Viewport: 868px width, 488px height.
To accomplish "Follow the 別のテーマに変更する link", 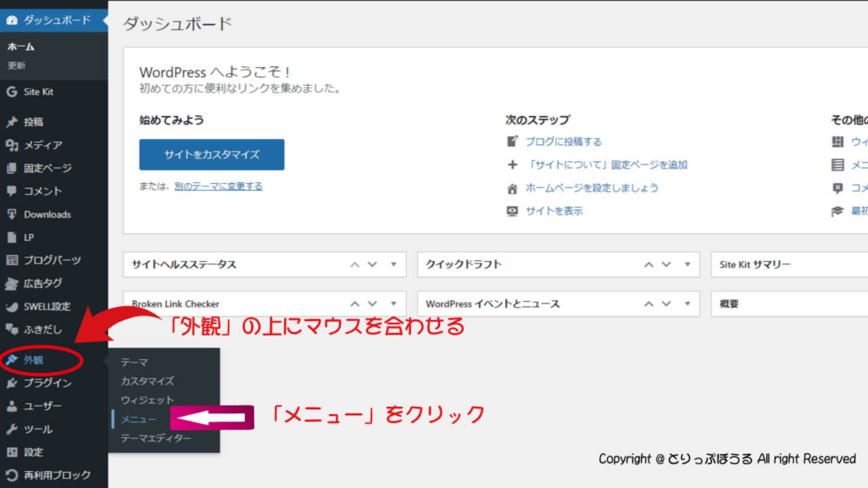I will point(219,186).
